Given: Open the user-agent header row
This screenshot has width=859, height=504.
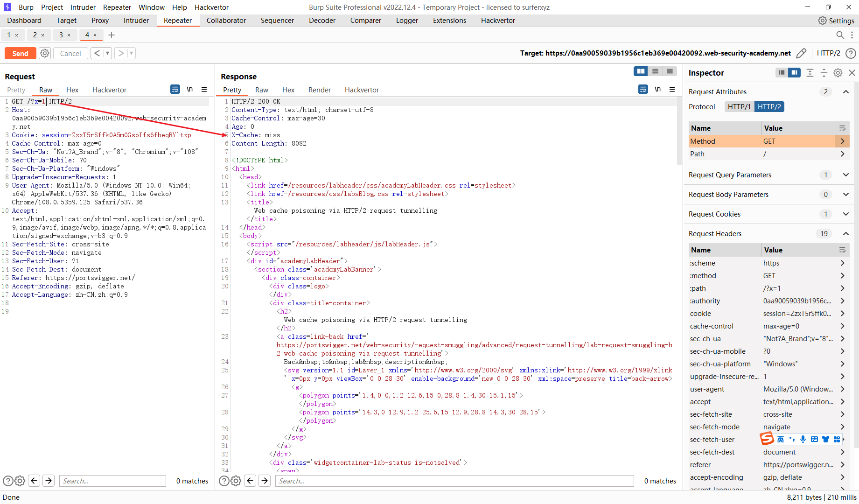Looking at the screenshot, I should pos(768,389).
